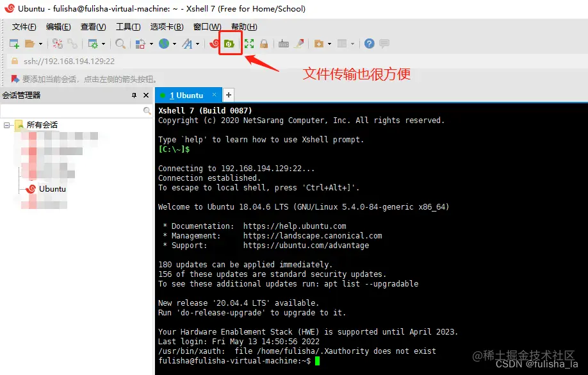Open the layout dropdown arrow
Viewport: 588px width, 375px height.
pyautogui.click(x=352, y=44)
